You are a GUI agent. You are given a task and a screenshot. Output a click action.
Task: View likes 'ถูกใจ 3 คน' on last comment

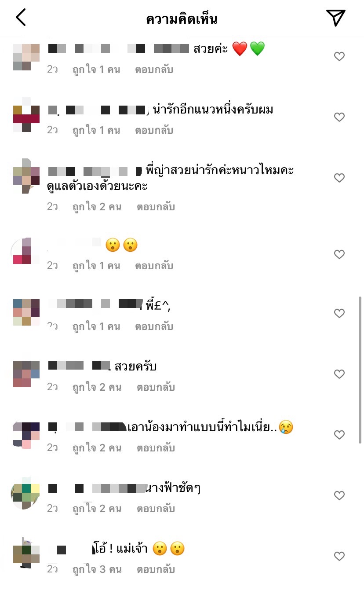97,569
